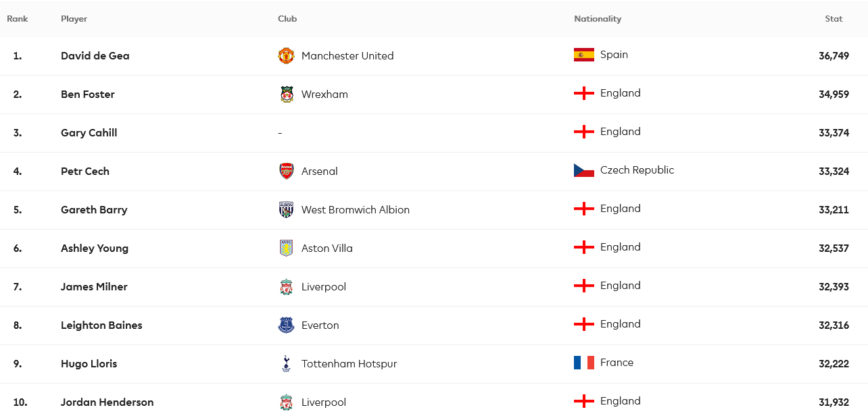This screenshot has width=868, height=418.
Task: Open Jordan Henderson's player page
Action: 107,402
